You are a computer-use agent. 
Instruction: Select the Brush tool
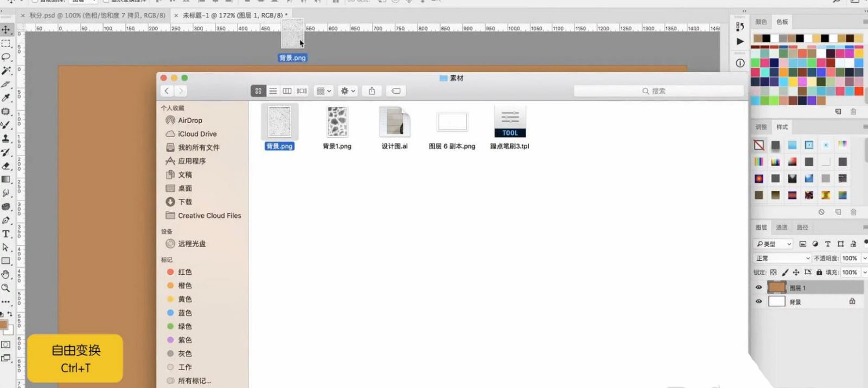(x=6, y=125)
